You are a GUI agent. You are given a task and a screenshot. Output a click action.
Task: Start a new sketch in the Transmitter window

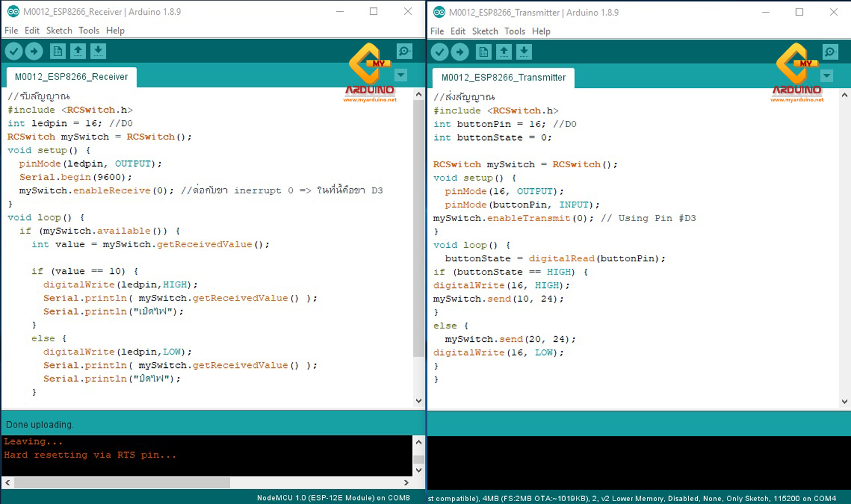pos(483,52)
